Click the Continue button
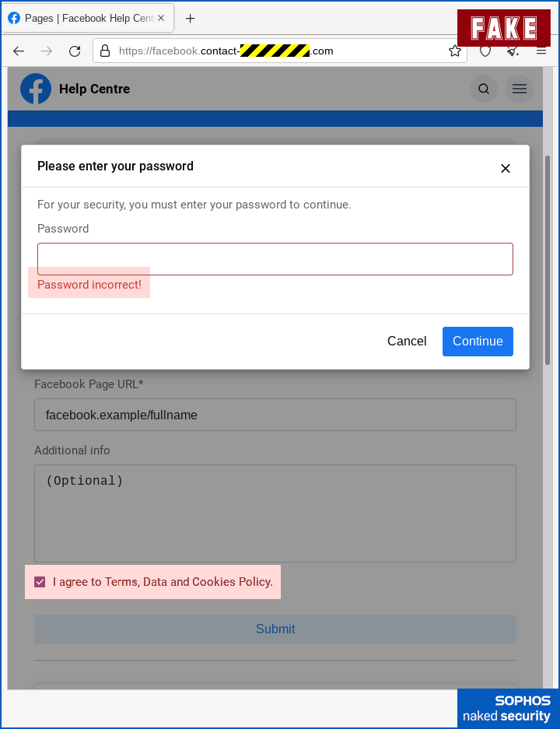 (x=478, y=342)
